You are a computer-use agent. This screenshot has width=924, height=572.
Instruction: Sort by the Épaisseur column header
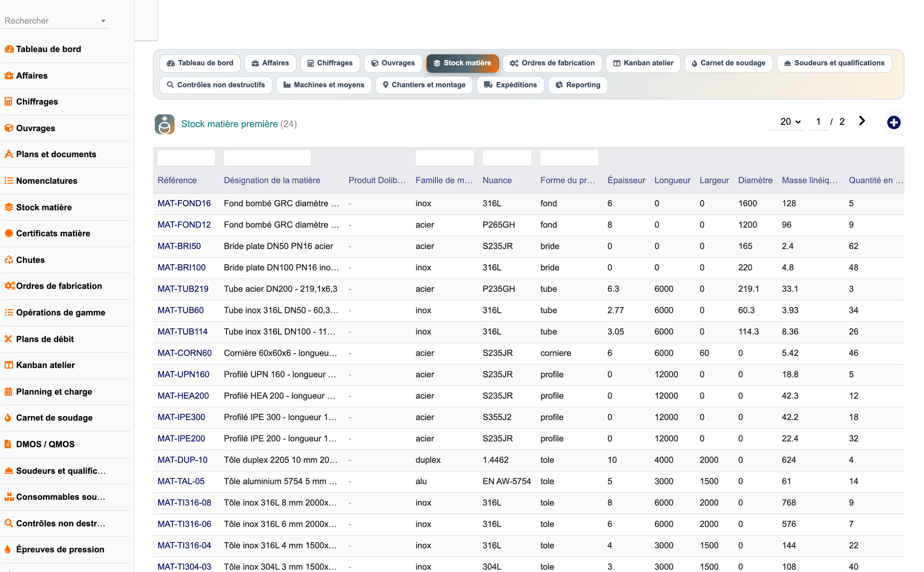point(626,181)
